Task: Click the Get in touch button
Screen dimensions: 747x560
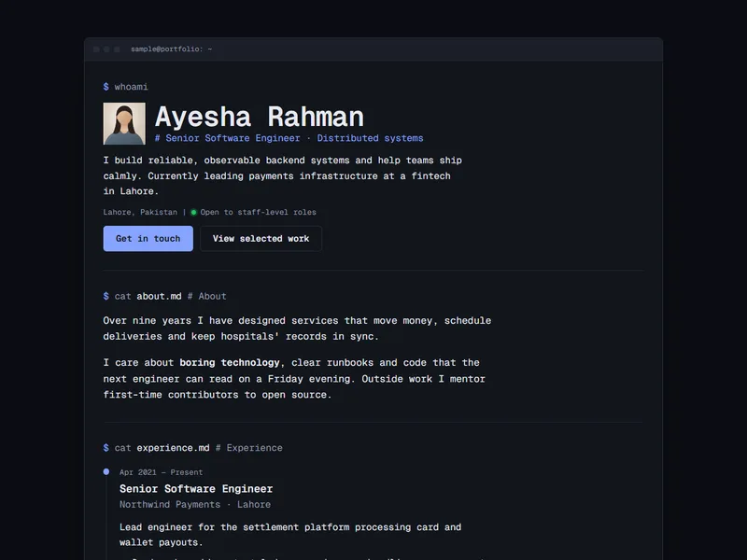Action: pyautogui.click(x=148, y=239)
